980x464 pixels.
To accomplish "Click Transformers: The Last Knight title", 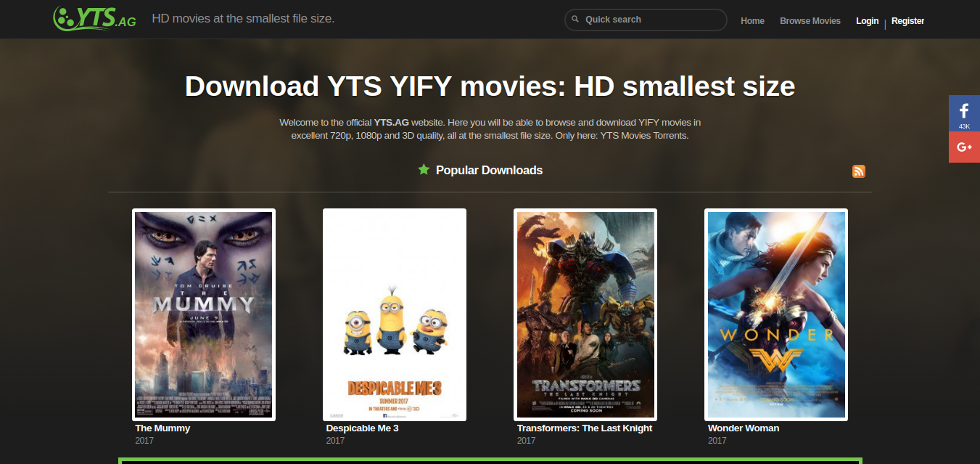I will coord(584,428).
